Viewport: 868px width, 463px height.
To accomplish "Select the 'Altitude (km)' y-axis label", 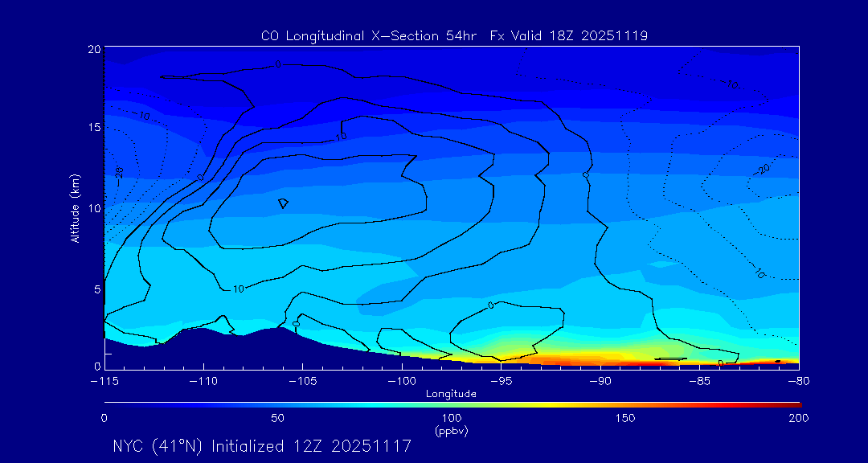I will [75, 208].
